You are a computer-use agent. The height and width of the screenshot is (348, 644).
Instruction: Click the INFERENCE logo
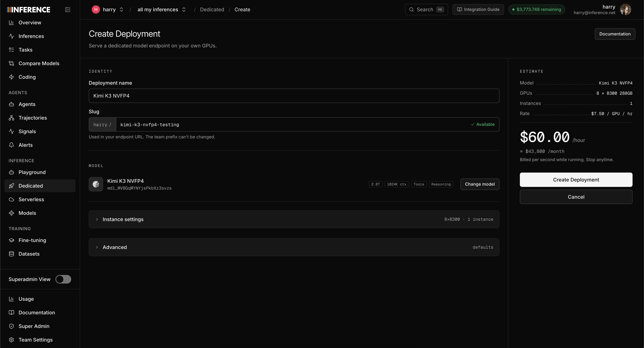pyautogui.click(x=29, y=9)
